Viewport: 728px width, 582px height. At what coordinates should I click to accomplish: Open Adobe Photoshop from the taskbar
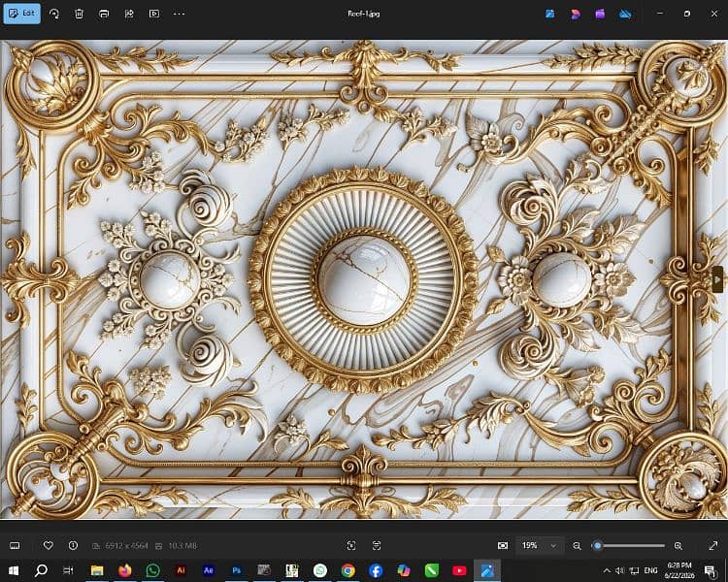click(x=236, y=570)
